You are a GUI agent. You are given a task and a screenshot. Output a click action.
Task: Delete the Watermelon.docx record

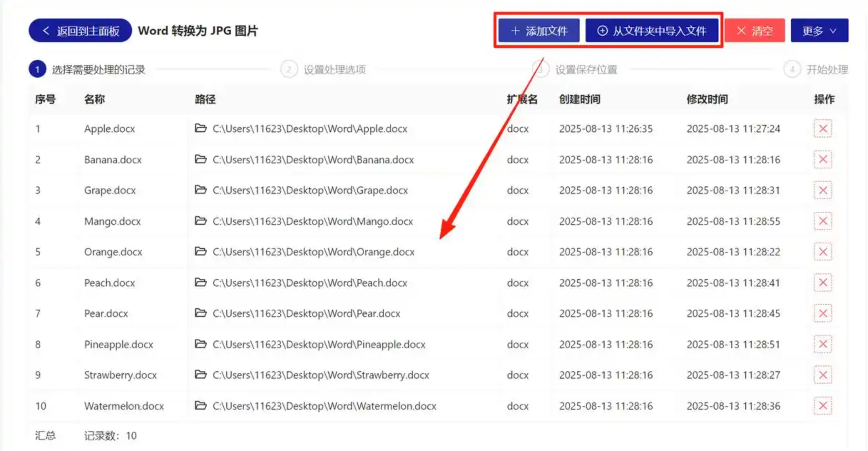point(822,406)
